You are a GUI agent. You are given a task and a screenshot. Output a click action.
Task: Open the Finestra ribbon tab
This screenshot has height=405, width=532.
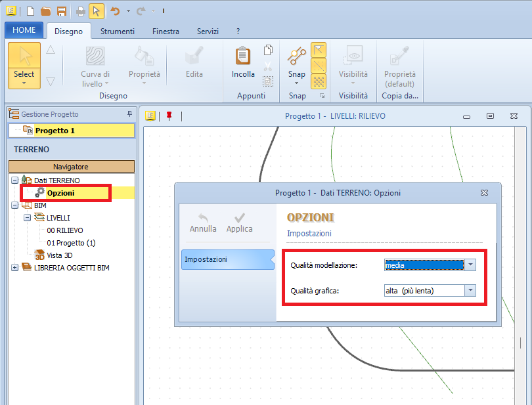click(x=166, y=32)
